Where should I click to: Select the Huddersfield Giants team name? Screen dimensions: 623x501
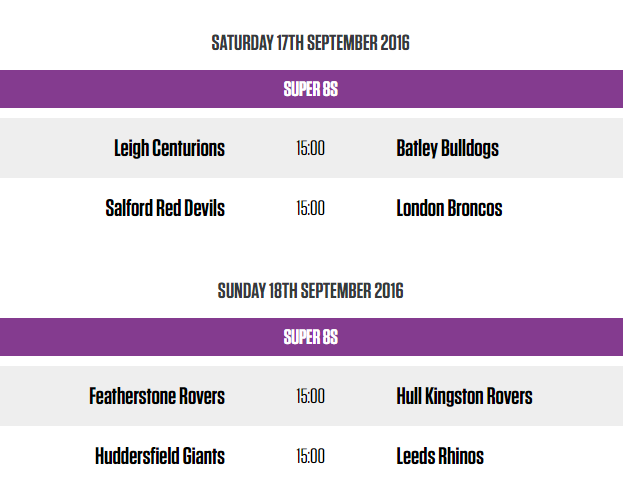[160, 457]
